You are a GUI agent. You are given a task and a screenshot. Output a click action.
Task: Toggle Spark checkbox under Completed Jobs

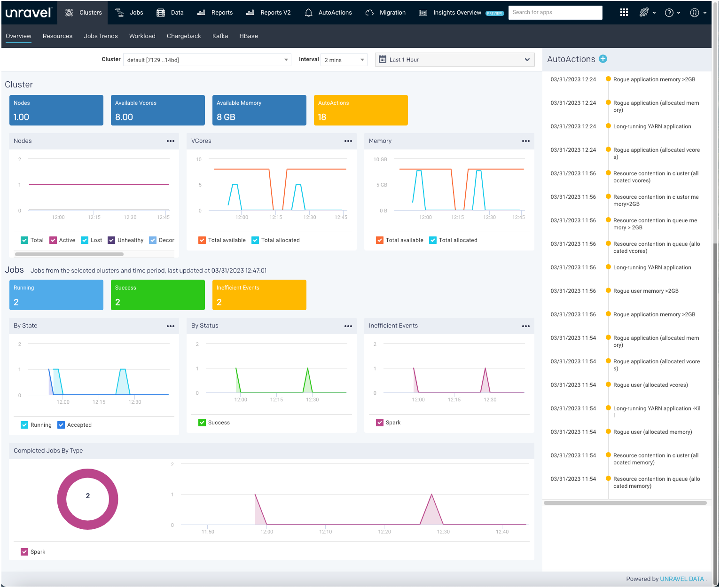(x=24, y=552)
